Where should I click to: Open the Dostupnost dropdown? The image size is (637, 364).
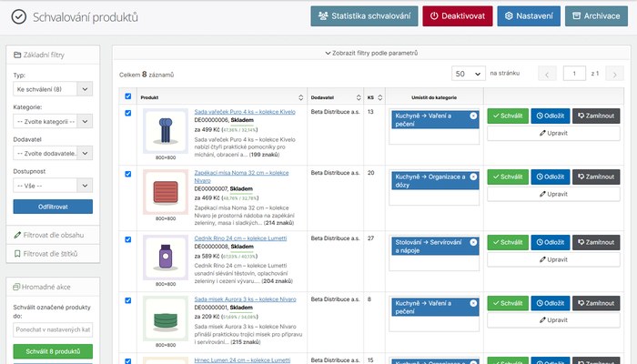pyautogui.click(x=53, y=186)
